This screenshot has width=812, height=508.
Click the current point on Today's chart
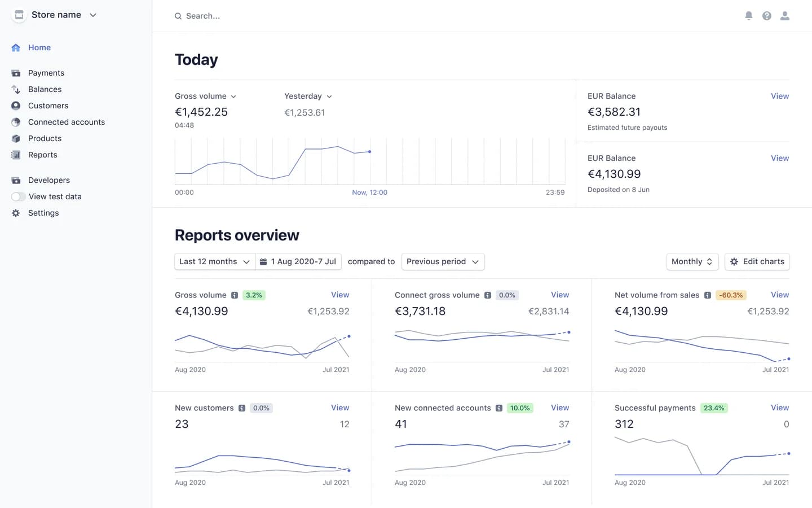point(370,152)
